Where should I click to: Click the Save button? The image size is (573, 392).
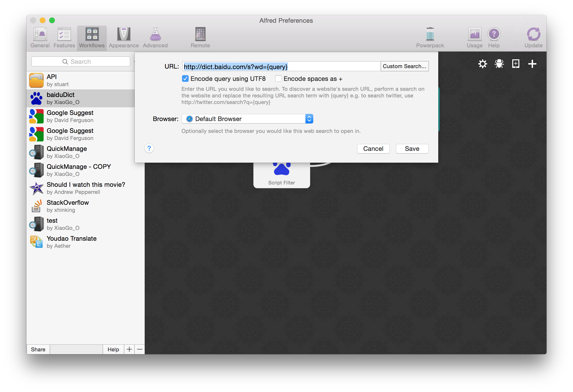(x=412, y=149)
